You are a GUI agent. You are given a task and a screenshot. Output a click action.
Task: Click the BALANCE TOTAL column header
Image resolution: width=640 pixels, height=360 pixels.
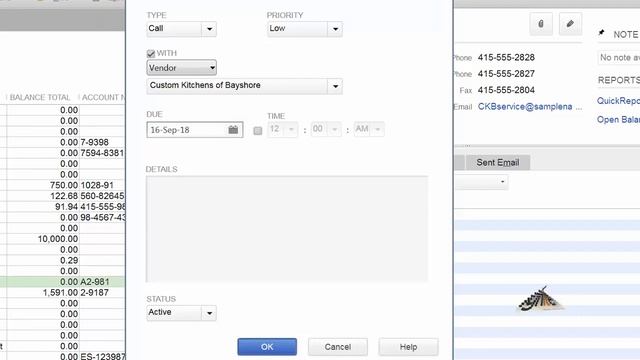tap(40, 98)
